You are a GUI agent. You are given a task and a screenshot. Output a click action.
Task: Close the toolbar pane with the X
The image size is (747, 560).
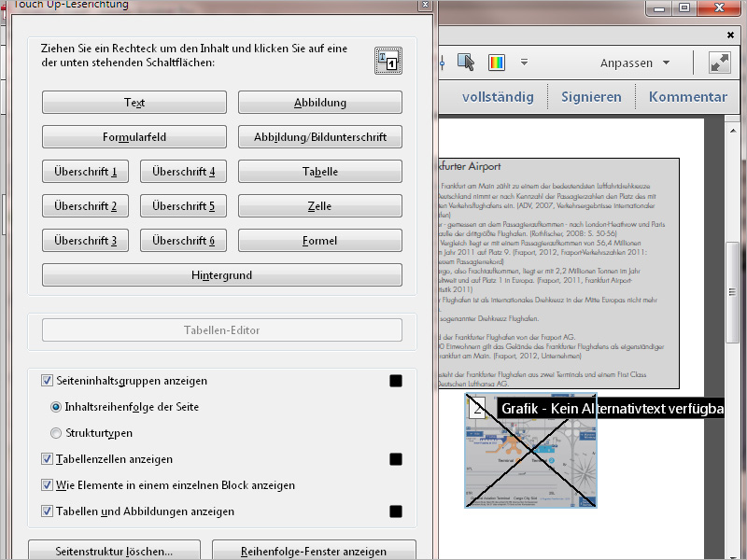pyautogui.click(x=730, y=35)
